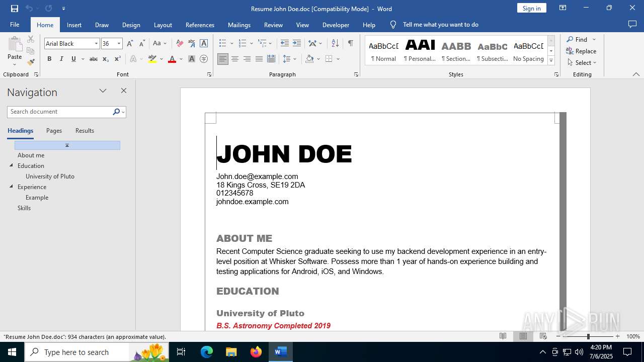Switch to the References tab

200,25
